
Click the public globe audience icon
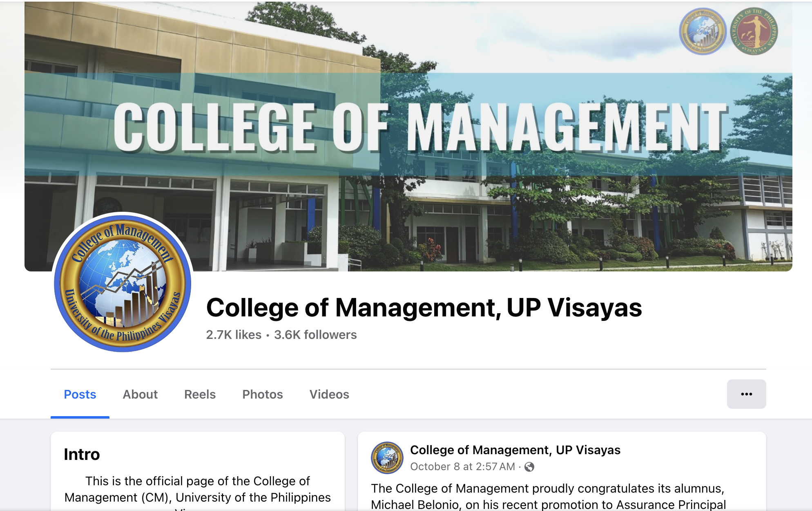(529, 467)
